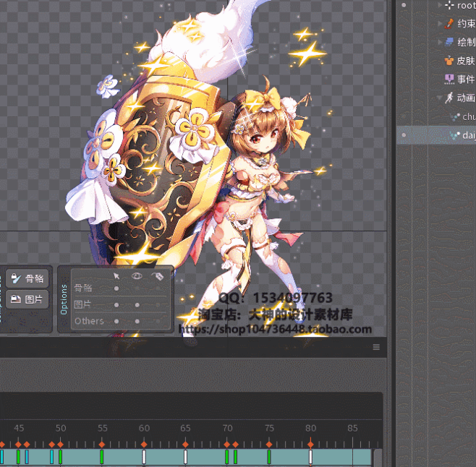Click the keyframe diamond at frame 80
Viewport: 476px width, 467px height.
[x=310, y=444]
